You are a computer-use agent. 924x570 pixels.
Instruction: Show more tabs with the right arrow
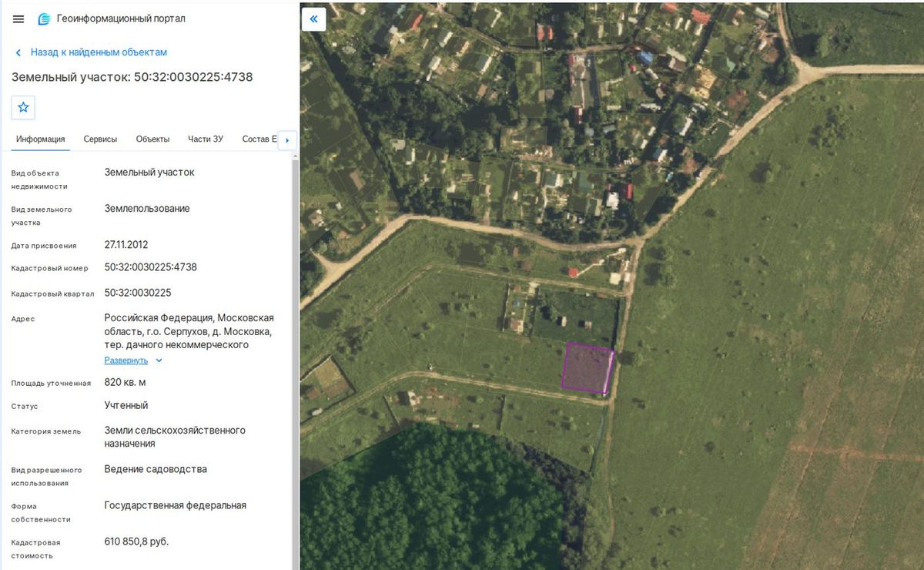(x=287, y=140)
